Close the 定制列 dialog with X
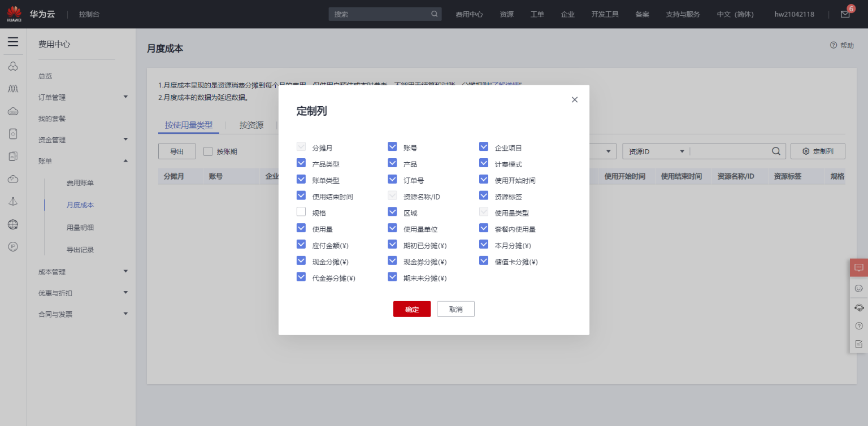Viewport: 868px width, 426px height. coord(575,99)
